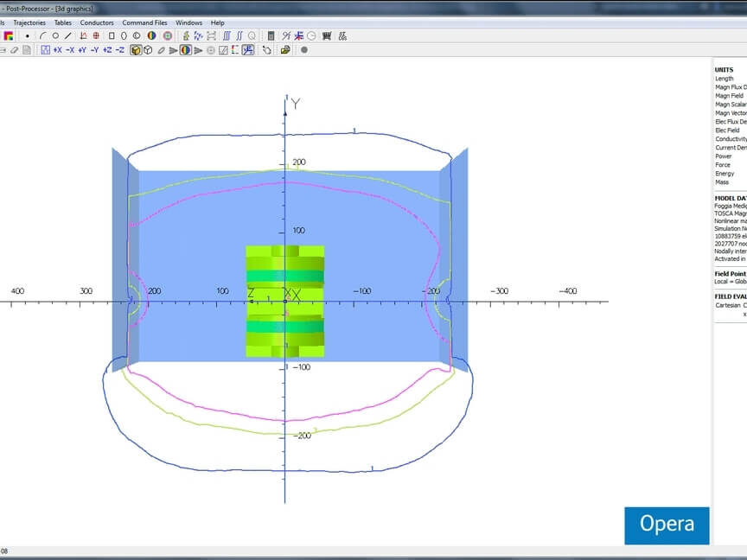Click the single point field tool

(28, 36)
